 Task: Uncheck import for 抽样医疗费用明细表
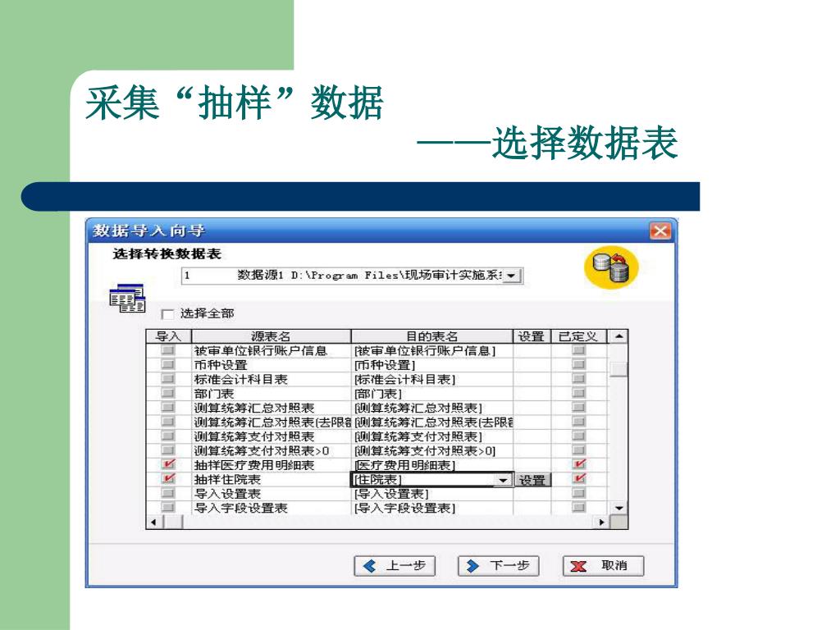(x=168, y=464)
